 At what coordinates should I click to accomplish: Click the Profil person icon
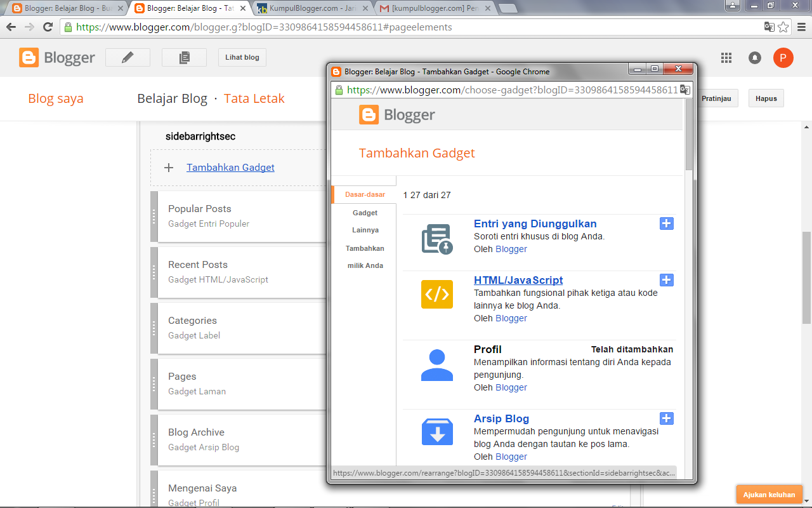437,365
